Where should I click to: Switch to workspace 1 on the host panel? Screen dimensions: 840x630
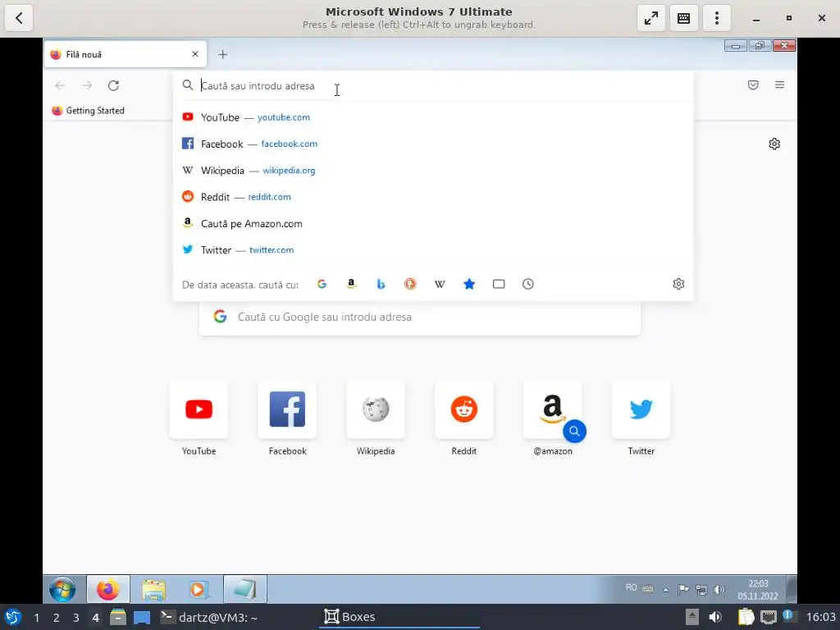coord(36,618)
